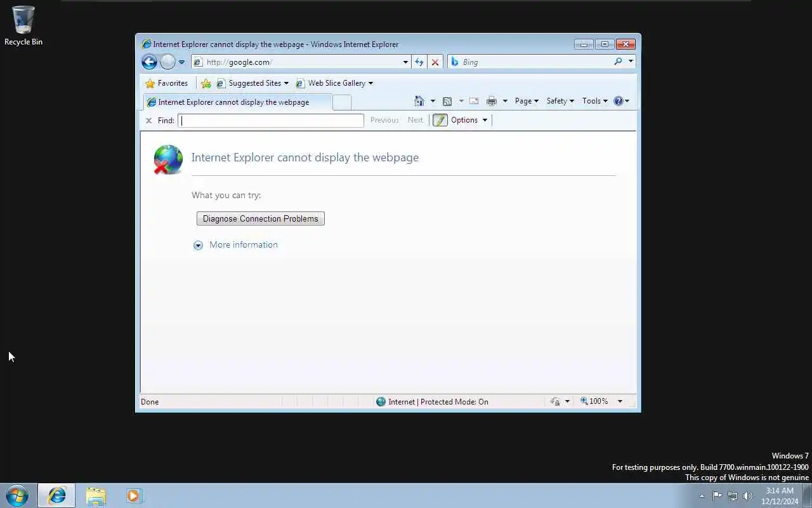Open the Home button dropdown arrow
The width and height of the screenshot is (812, 508).
[x=433, y=101]
